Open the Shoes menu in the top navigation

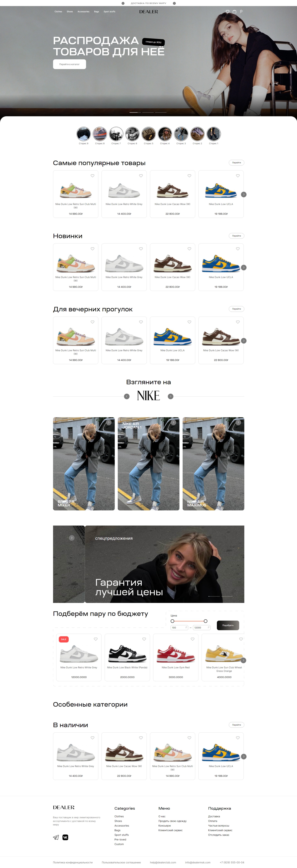click(70, 11)
